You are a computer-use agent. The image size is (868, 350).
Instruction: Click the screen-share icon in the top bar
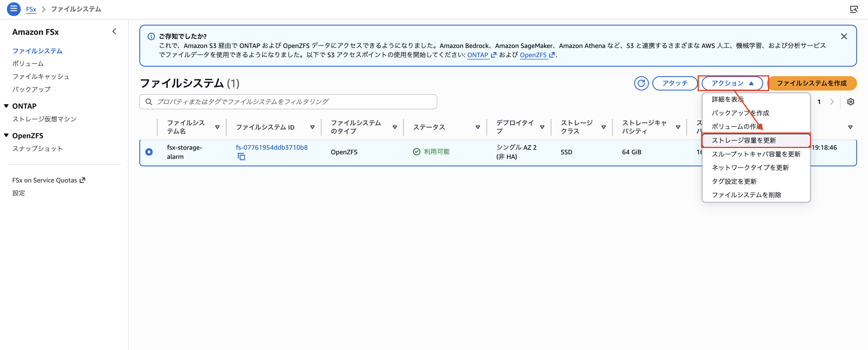(855, 9)
